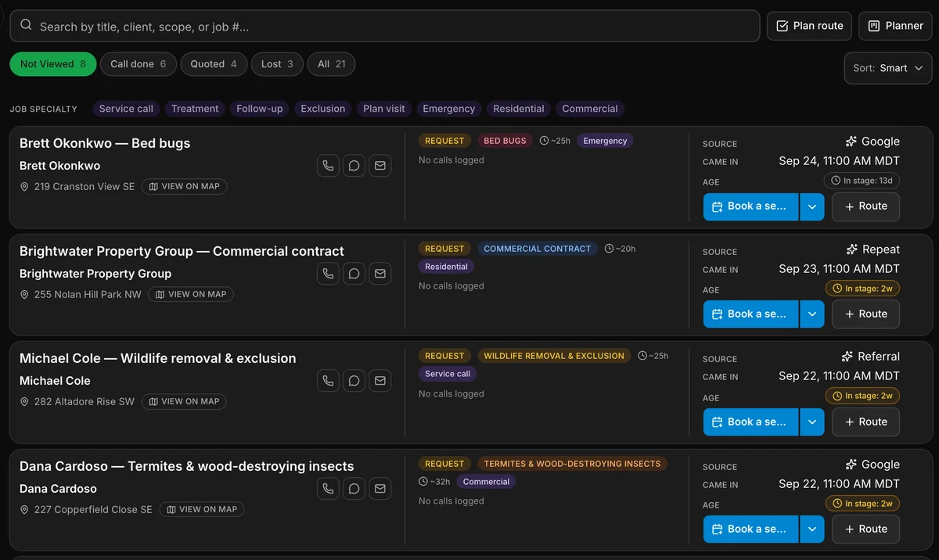Toggle the Service call specialty filter

pos(126,109)
